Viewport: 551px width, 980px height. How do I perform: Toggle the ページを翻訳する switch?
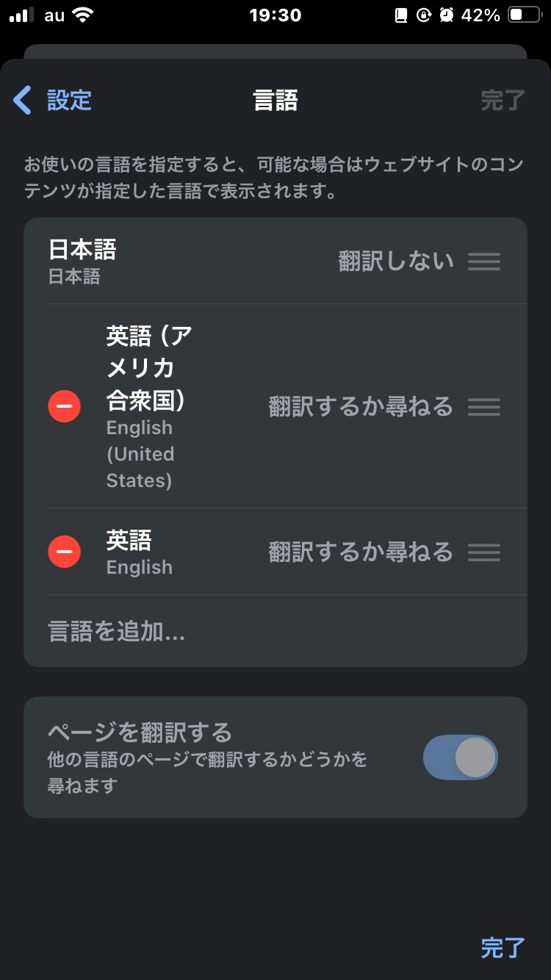tap(460, 757)
